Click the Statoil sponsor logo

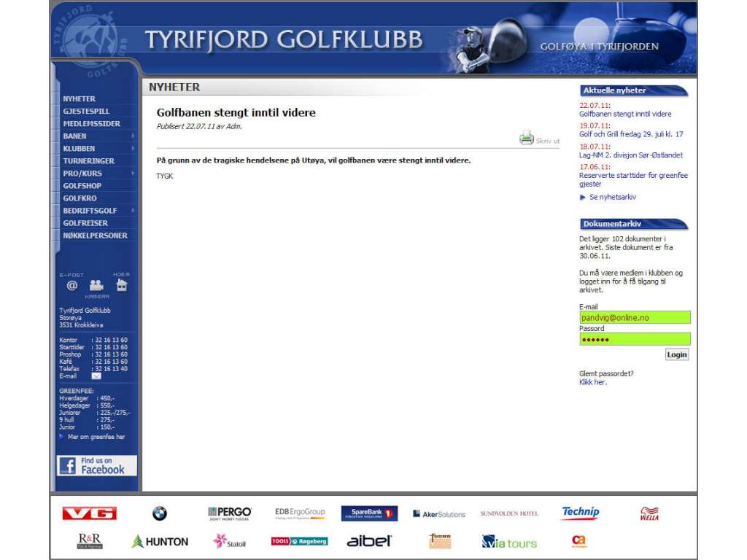coord(230,542)
